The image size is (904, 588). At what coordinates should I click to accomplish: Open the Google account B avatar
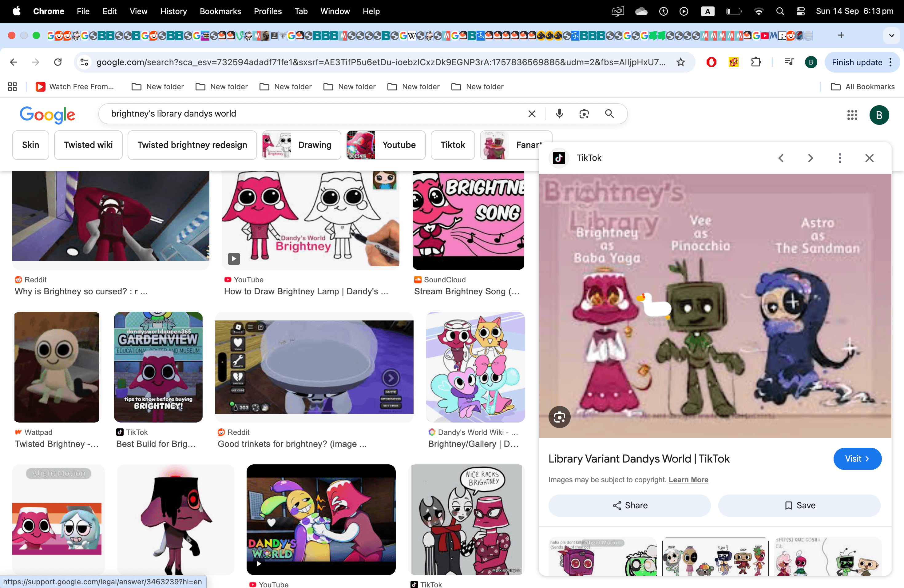coord(879,115)
